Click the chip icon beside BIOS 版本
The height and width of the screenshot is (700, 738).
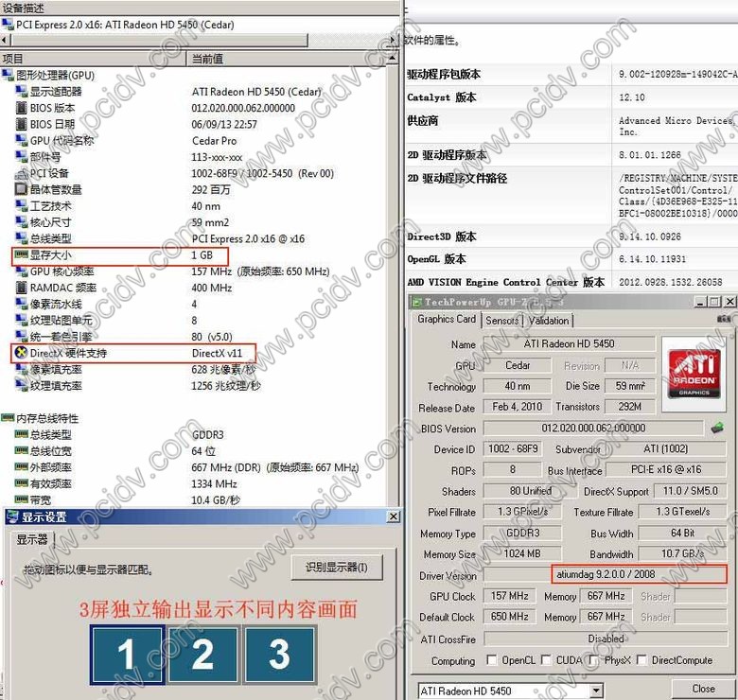(x=21, y=107)
